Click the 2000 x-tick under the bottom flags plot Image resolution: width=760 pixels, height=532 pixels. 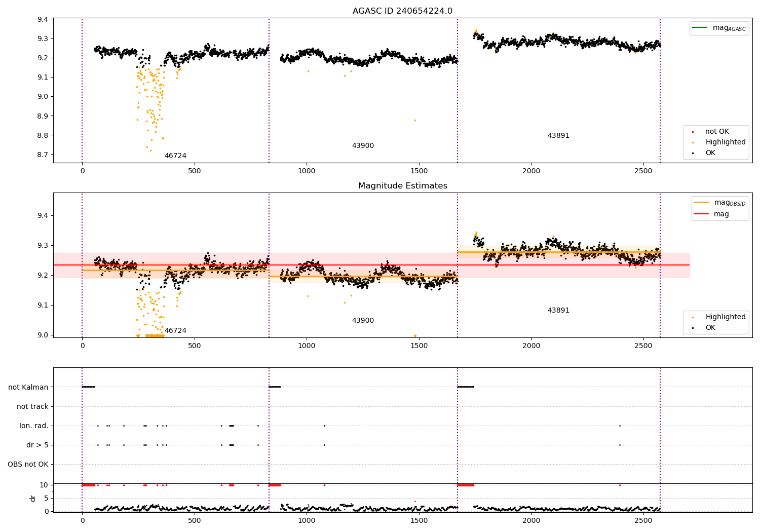pos(531,520)
